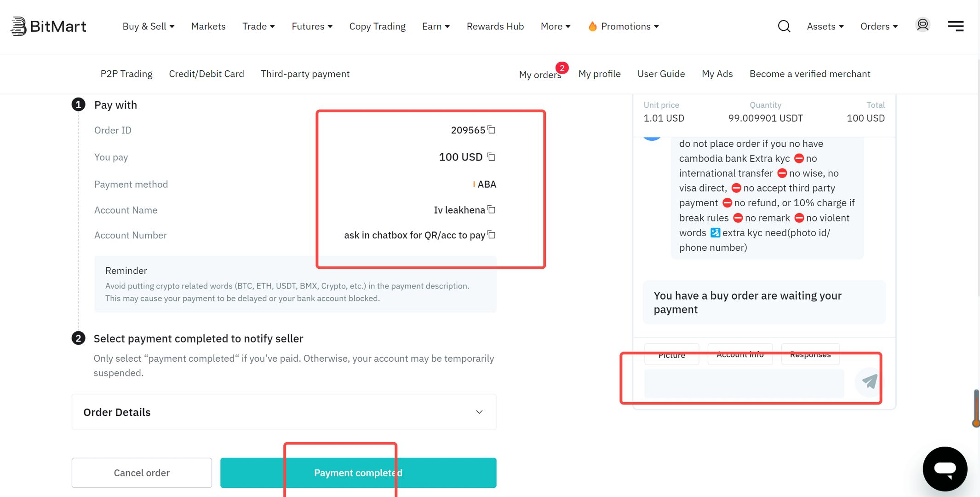The width and height of the screenshot is (980, 497).
Task: Copy the account number text
Action: (491, 235)
